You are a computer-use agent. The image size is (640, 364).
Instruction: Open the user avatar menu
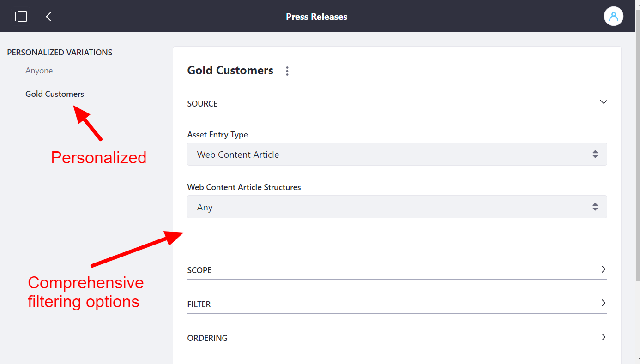pyautogui.click(x=613, y=16)
